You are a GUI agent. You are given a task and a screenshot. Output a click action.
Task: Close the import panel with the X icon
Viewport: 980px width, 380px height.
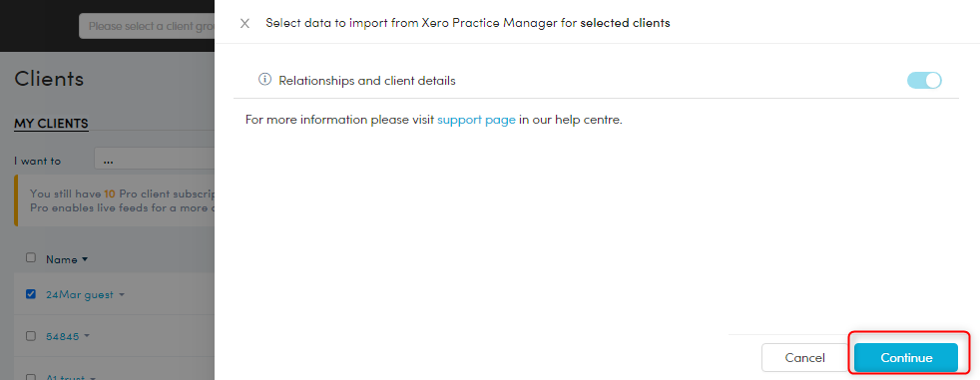pyautogui.click(x=245, y=24)
